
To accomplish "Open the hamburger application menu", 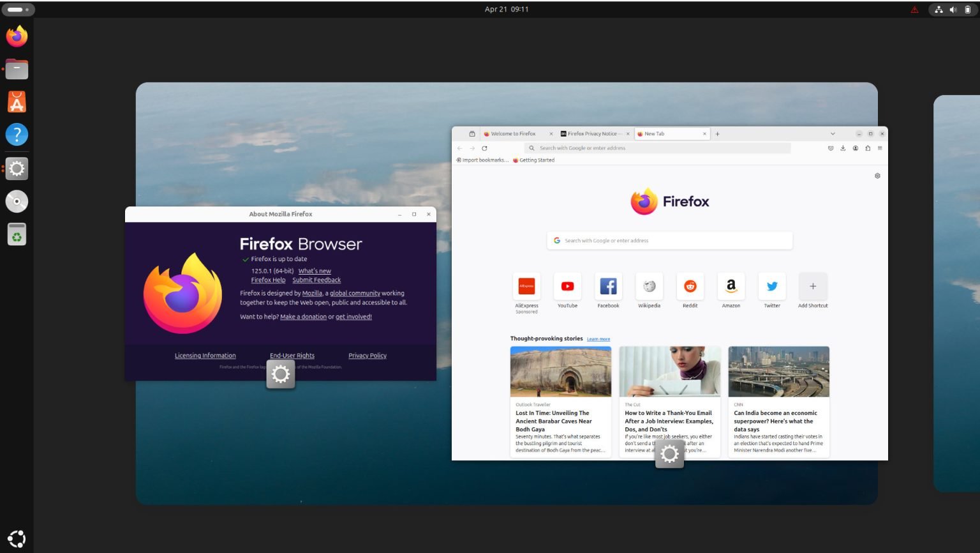I will 880,148.
